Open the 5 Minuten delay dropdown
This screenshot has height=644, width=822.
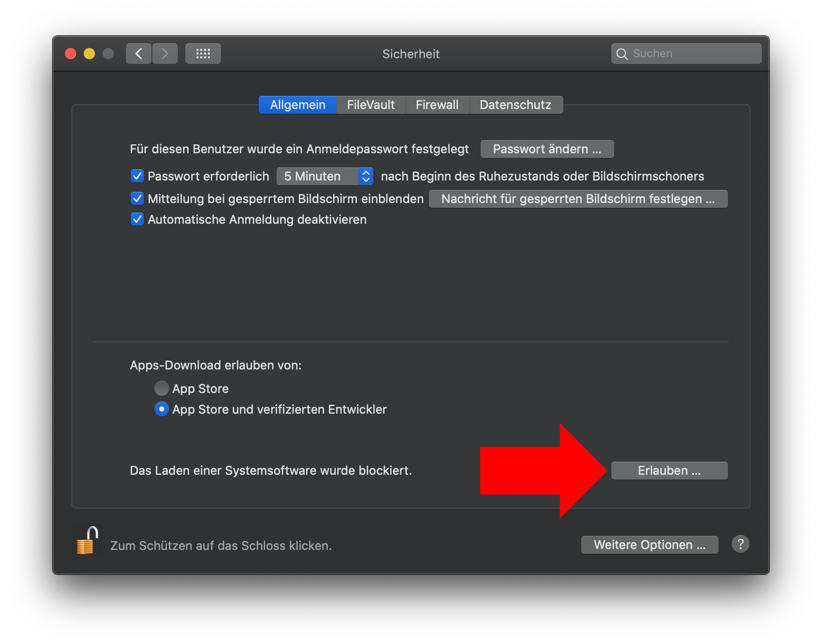pos(324,176)
